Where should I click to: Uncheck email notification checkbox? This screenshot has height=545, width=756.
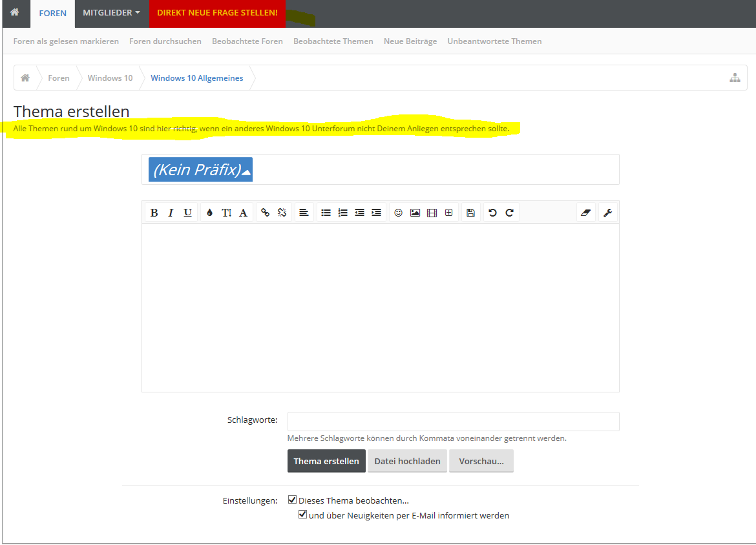pyautogui.click(x=302, y=515)
